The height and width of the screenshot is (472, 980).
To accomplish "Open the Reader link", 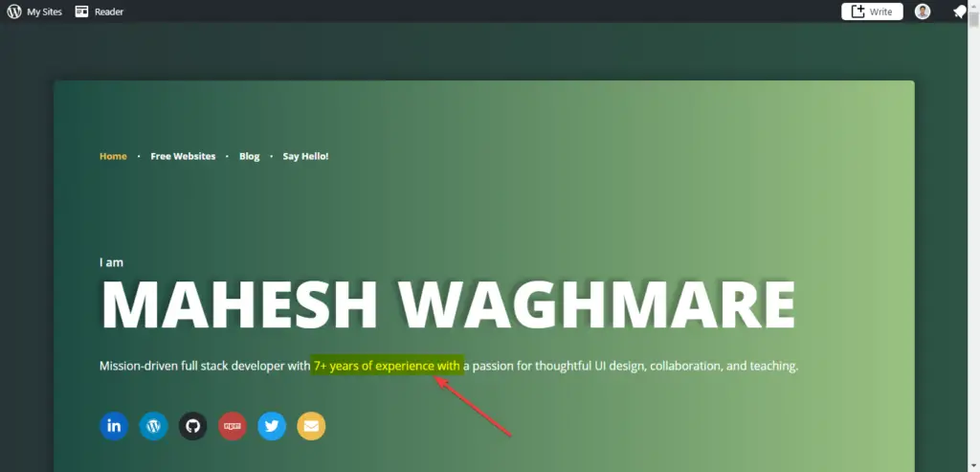I will [109, 11].
